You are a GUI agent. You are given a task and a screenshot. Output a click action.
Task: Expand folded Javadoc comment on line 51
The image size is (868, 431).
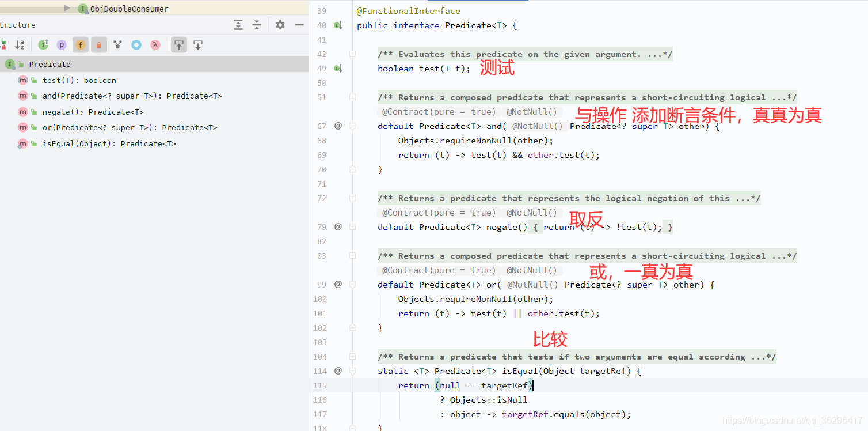353,97
